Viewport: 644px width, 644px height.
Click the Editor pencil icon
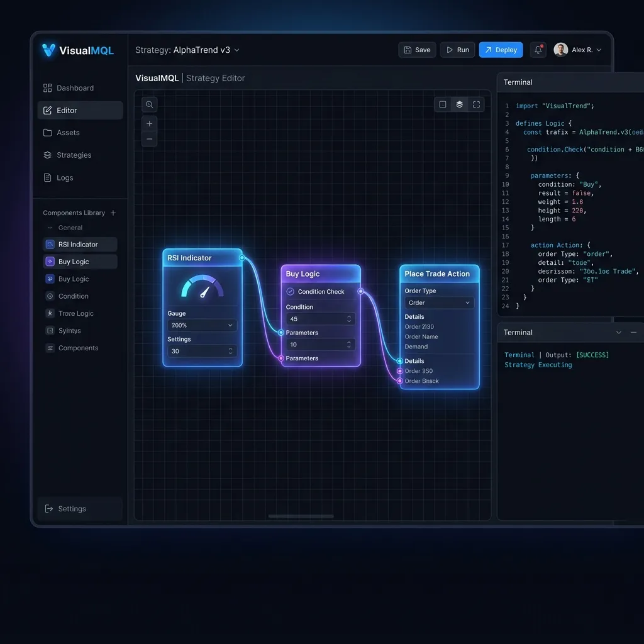48,110
